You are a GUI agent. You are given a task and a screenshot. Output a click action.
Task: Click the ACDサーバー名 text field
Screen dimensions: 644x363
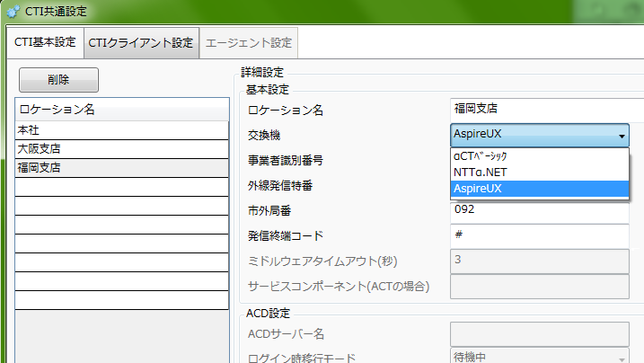pyautogui.click(x=539, y=333)
